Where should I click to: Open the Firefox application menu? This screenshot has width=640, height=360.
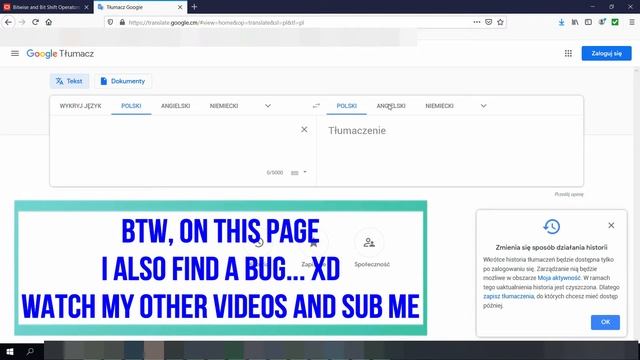(x=631, y=22)
